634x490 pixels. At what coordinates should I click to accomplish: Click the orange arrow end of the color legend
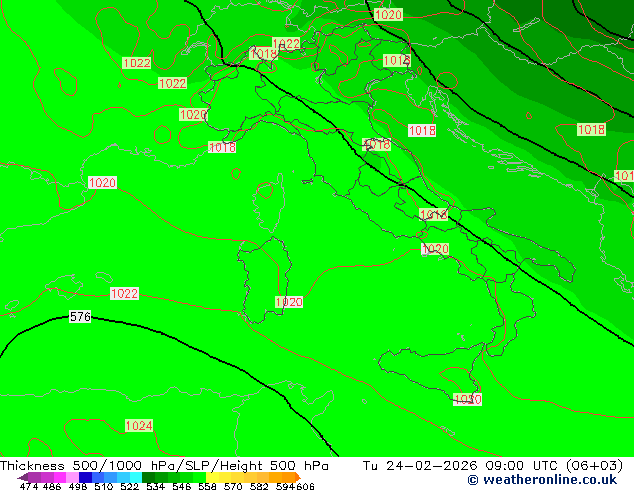[298, 477]
